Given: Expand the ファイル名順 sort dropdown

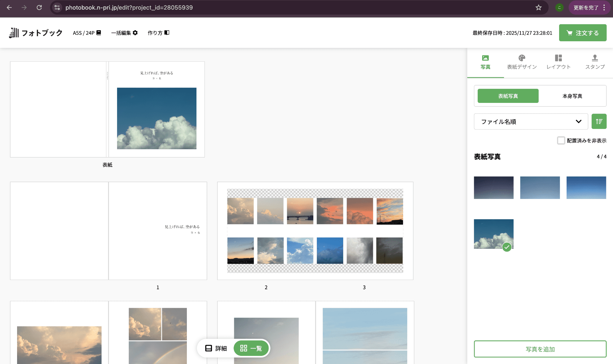Looking at the screenshot, I should (531, 121).
